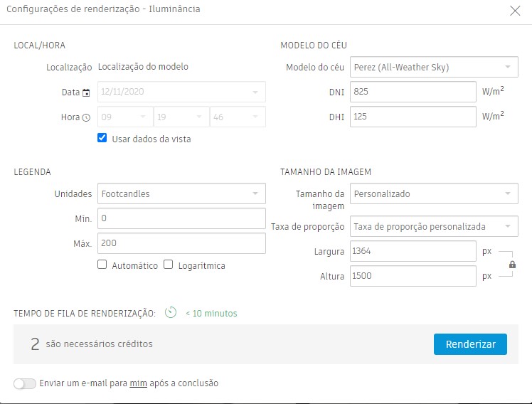Expand the Tamanho da imagem dropdown
Screen dimensions: 532x404
pos(433,193)
